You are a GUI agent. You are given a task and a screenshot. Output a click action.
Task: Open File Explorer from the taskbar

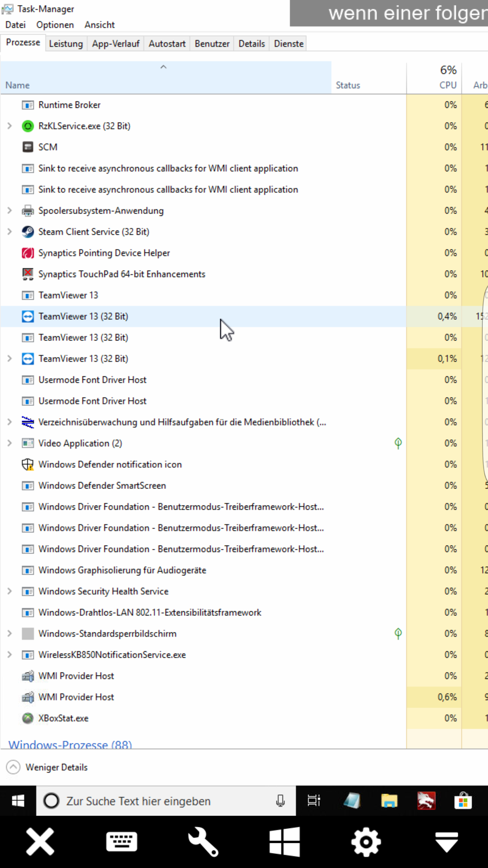[389, 801]
